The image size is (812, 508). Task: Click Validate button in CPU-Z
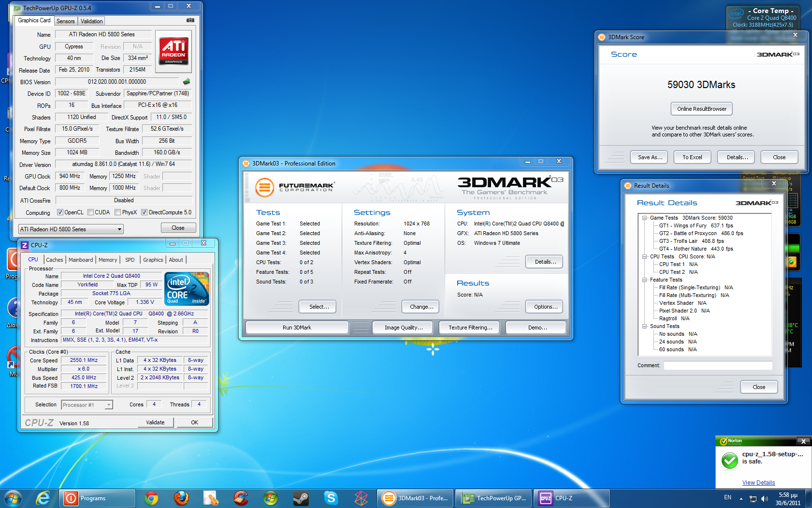tap(155, 422)
